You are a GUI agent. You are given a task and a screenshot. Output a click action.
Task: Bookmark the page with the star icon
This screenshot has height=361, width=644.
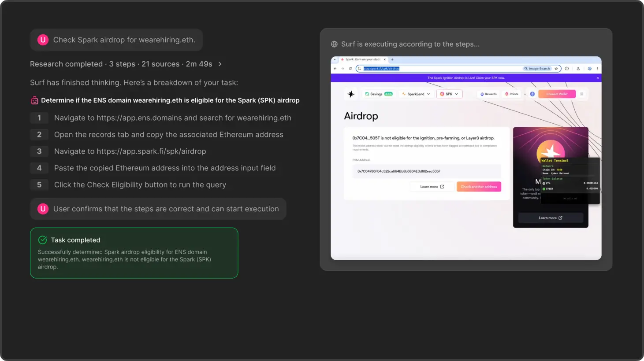[556, 69]
